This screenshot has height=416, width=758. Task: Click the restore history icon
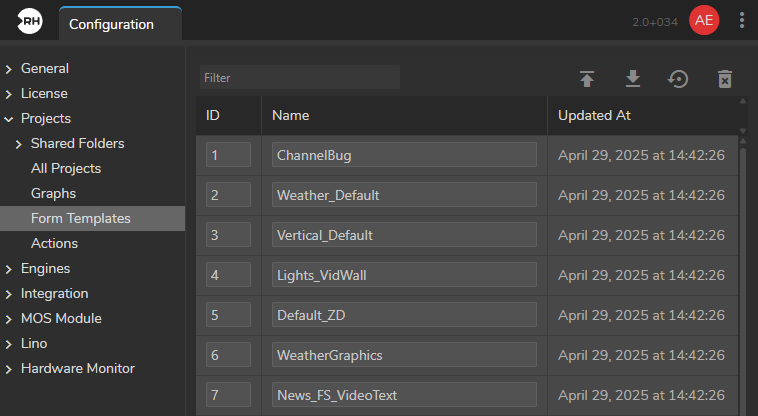[x=678, y=79]
